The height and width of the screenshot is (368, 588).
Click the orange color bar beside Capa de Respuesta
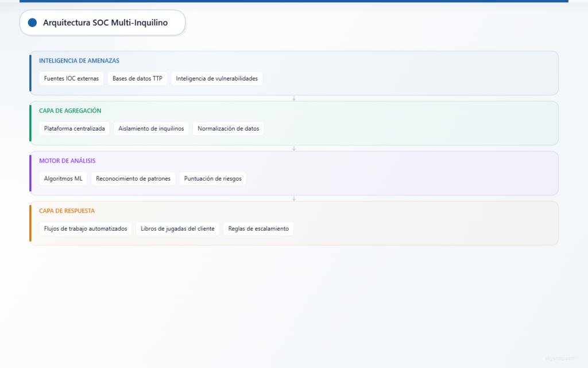pyautogui.click(x=31, y=223)
